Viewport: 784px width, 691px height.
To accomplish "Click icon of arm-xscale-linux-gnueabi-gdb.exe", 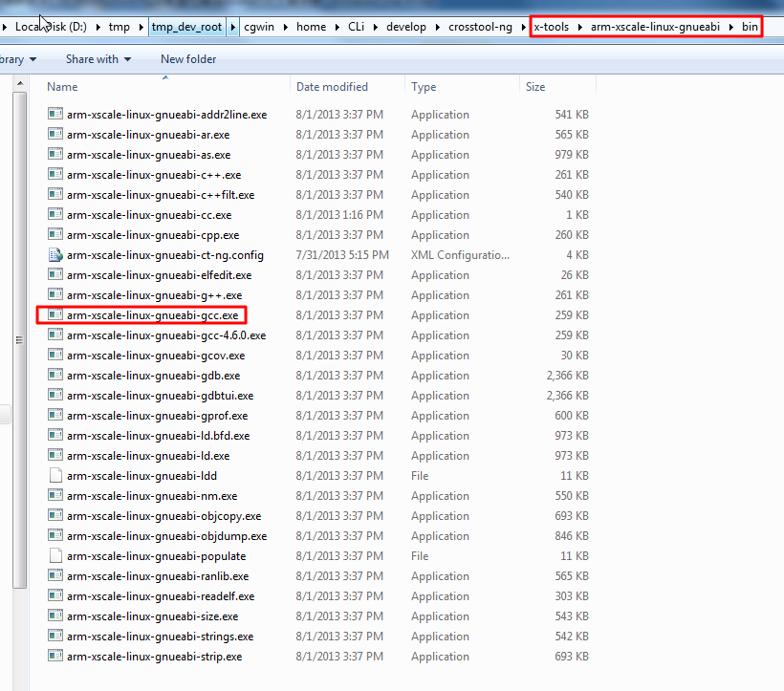I will [x=55, y=375].
